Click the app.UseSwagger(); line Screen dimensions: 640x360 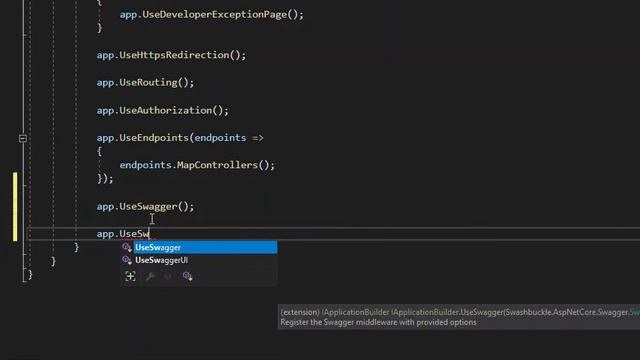145,207
